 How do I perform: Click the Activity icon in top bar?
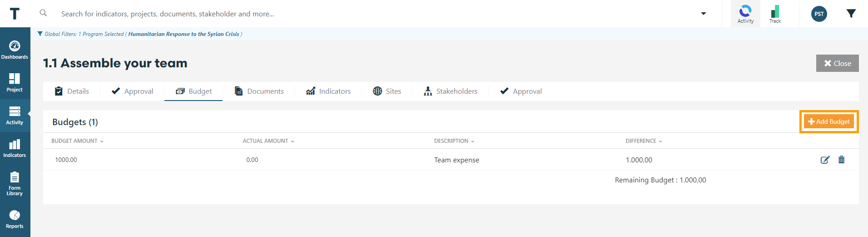tap(745, 14)
